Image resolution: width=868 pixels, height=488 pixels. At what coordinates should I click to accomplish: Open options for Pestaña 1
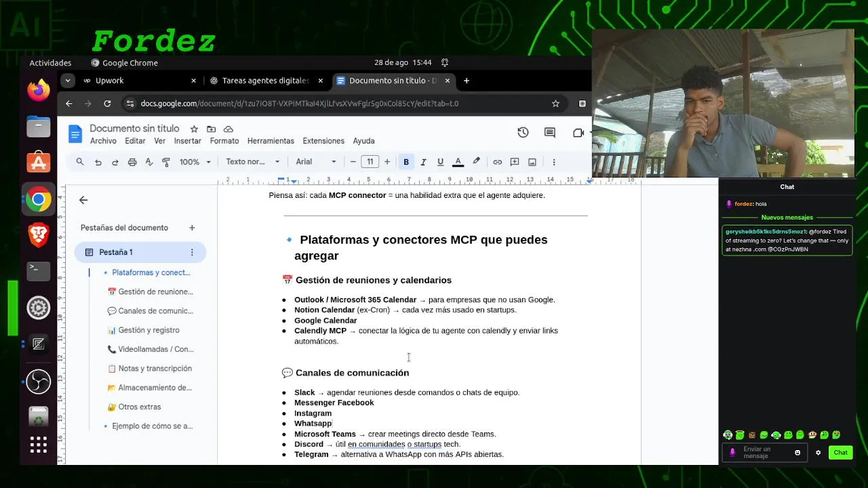192,252
